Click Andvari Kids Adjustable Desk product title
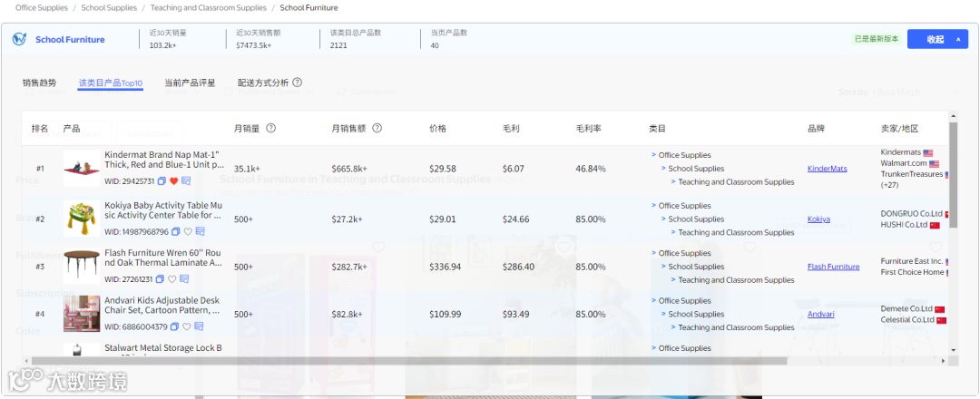This screenshot has width=980, height=399. click(162, 306)
